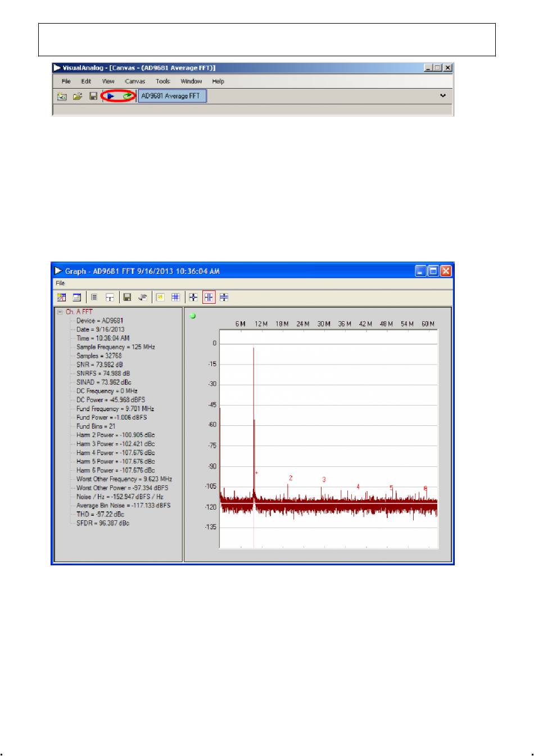The image size is (534, 756).
Task: Click the first Graph toolbar icon (chart options)
Action: pyautogui.click(x=62, y=297)
